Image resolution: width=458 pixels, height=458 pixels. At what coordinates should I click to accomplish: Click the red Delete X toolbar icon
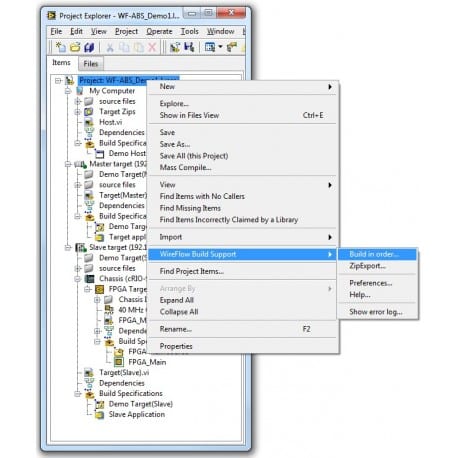[x=152, y=47]
